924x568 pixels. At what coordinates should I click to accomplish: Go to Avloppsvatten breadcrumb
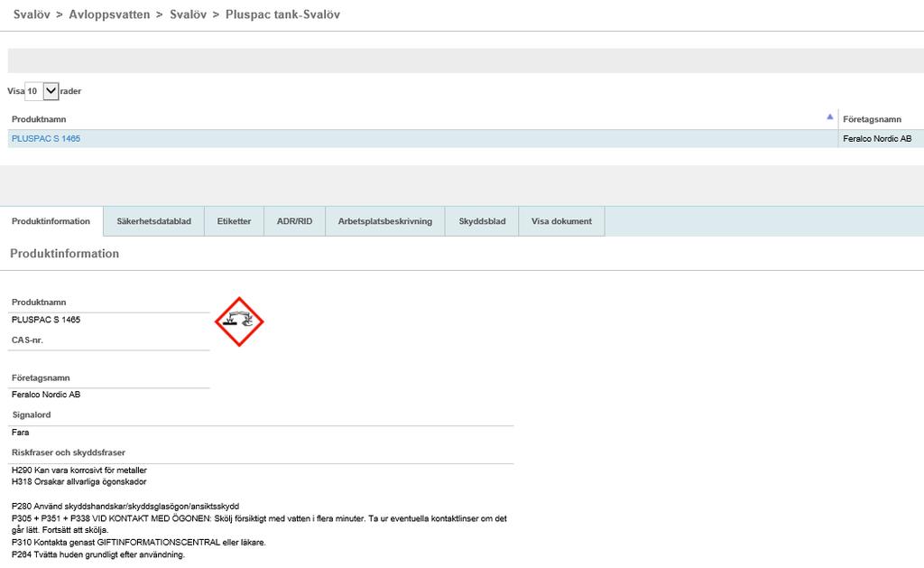(109, 14)
